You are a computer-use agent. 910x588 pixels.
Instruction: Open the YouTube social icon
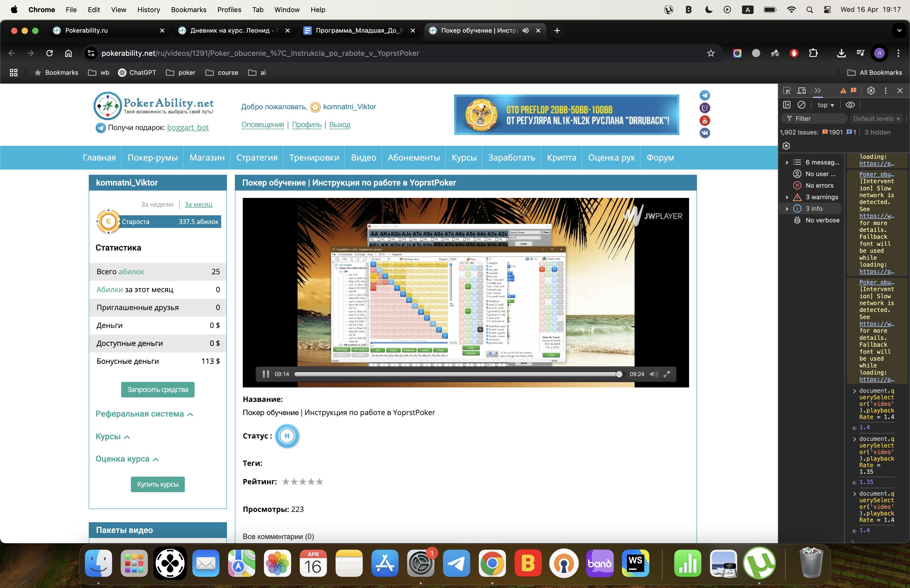(x=705, y=121)
